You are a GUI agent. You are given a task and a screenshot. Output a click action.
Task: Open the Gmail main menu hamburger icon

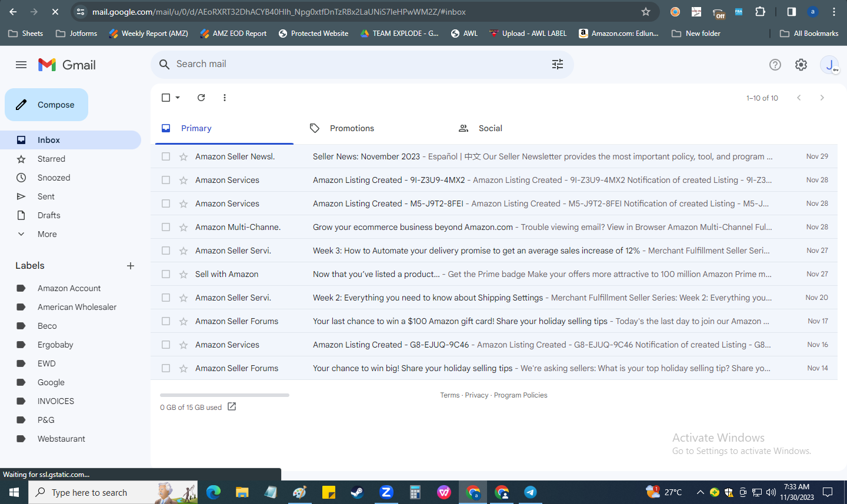point(21,65)
